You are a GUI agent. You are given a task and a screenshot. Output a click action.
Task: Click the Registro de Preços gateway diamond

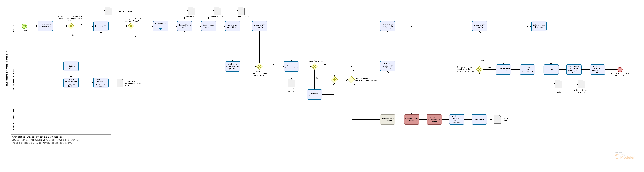[x=131, y=26]
